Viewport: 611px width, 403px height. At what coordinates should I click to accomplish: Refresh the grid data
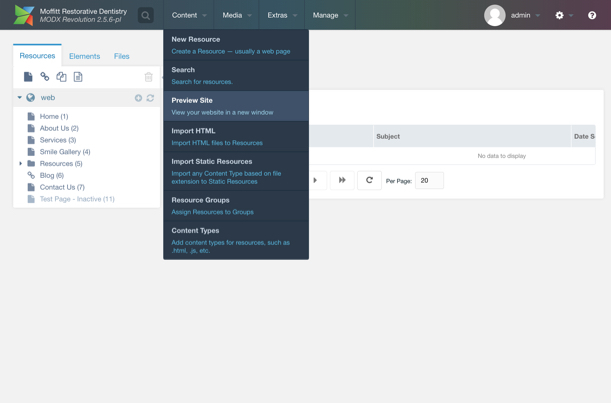[x=369, y=180]
